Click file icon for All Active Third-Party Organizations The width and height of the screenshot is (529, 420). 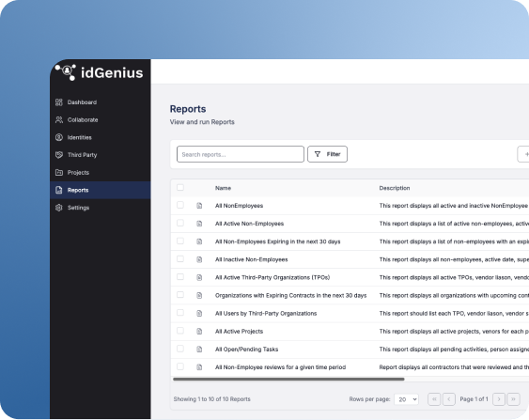pyautogui.click(x=199, y=277)
